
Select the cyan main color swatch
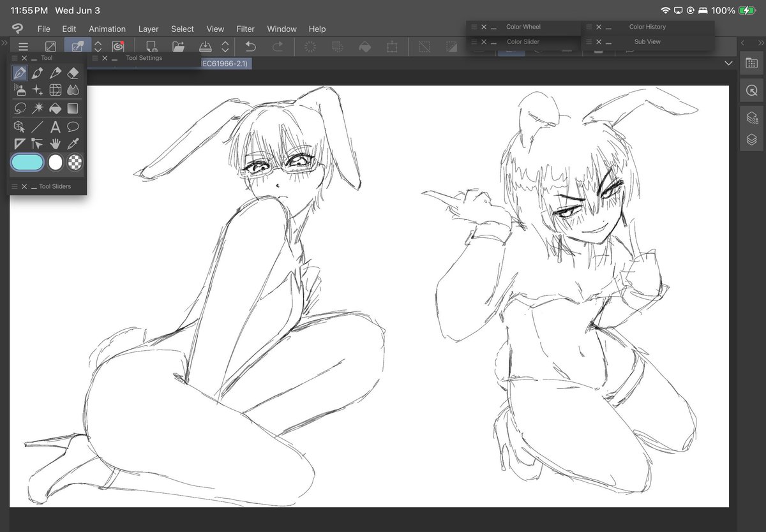[x=27, y=162]
